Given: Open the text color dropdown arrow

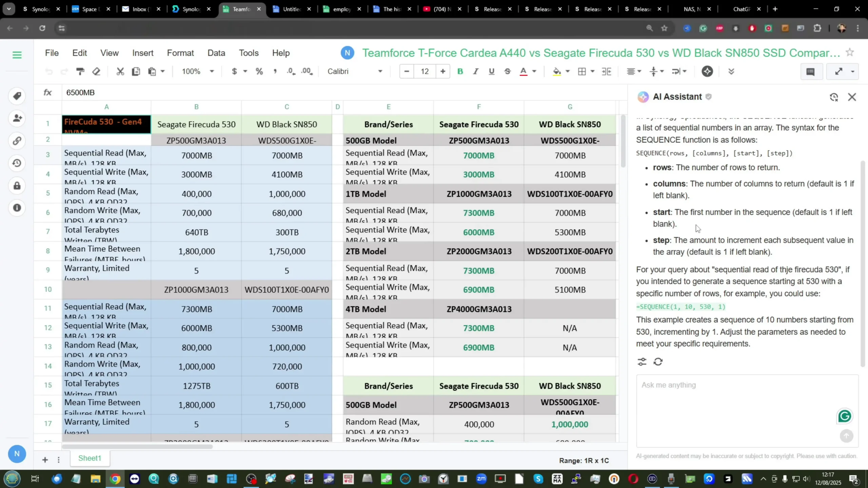Looking at the screenshot, I should click(x=534, y=72).
